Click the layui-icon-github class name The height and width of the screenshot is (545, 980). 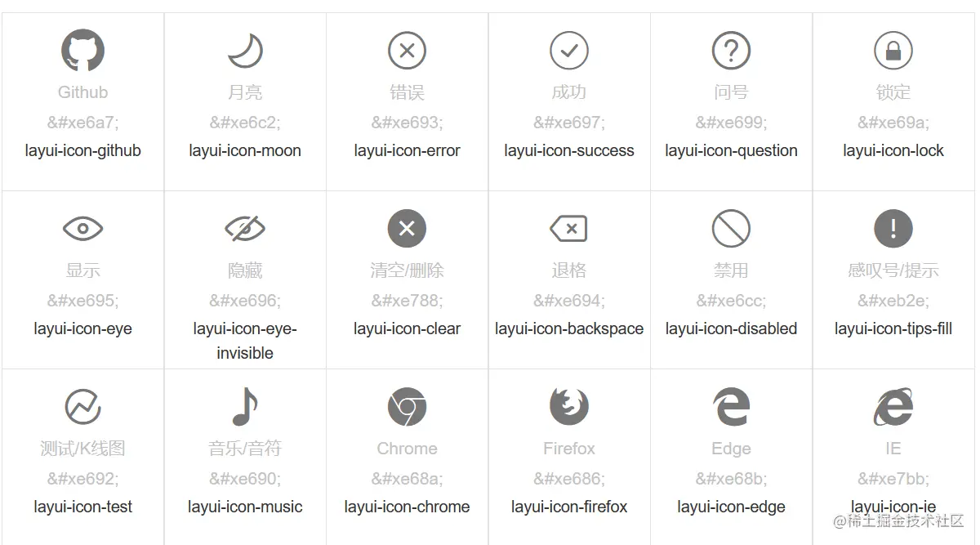(x=82, y=150)
